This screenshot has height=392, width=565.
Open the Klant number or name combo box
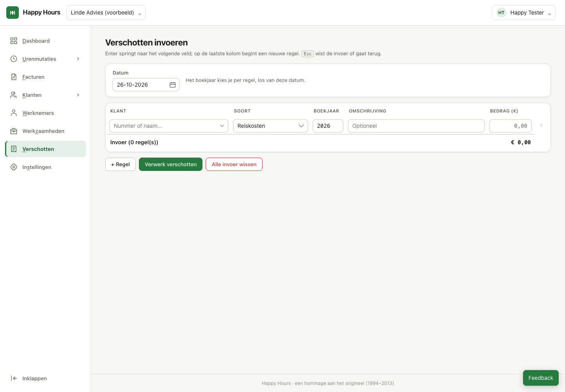click(169, 126)
